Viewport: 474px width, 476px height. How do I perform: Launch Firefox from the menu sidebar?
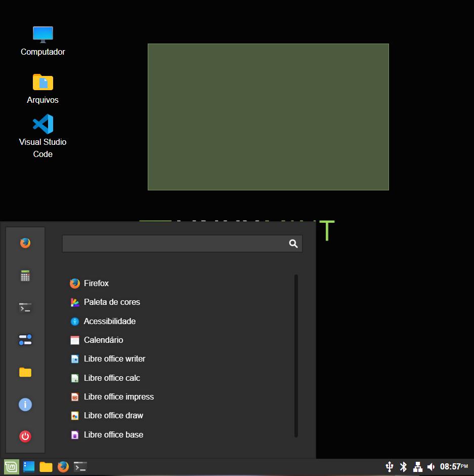pos(25,243)
